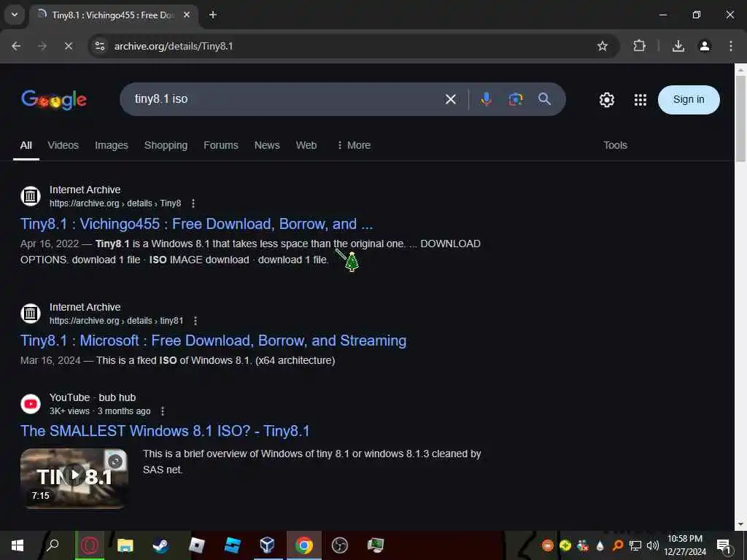View site information icon in address bar
Screen dimensions: 747x560
99,46
